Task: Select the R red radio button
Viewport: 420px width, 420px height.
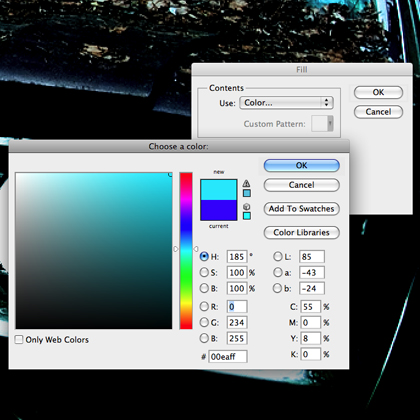Action: point(204,306)
